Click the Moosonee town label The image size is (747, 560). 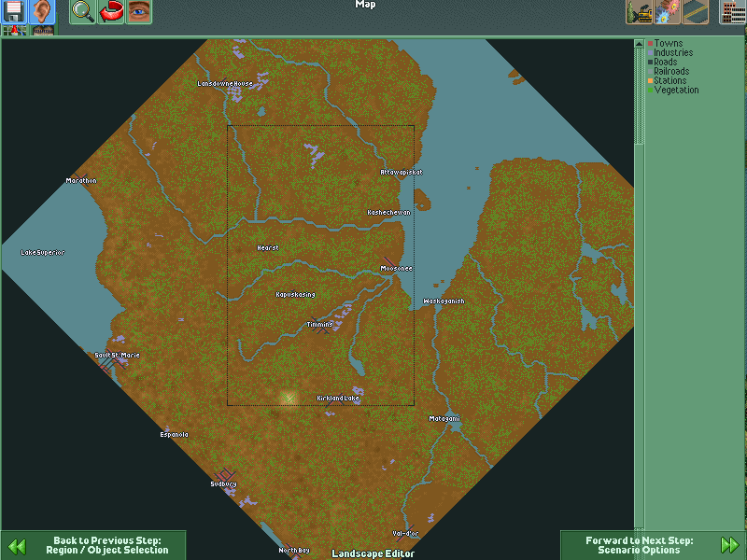tap(396, 269)
